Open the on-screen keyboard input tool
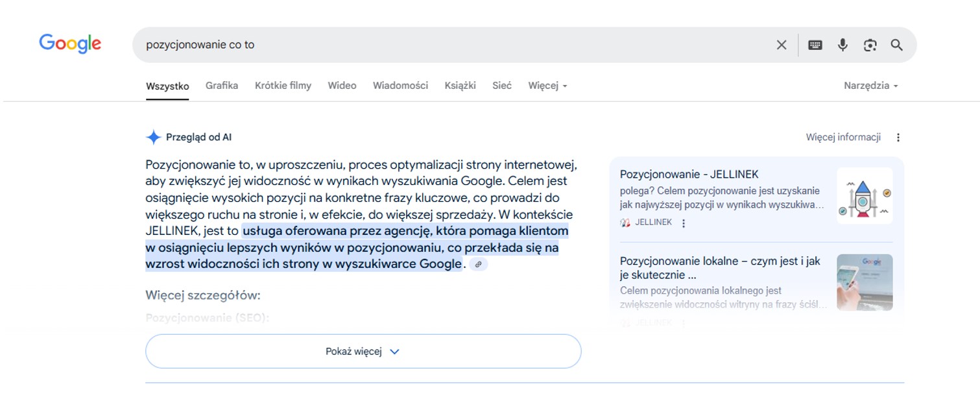 [815, 45]
